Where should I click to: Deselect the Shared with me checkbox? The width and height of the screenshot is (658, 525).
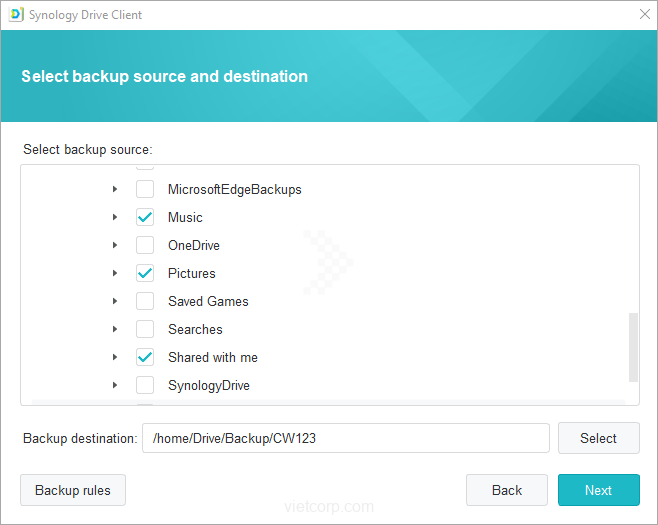point(145,357)
